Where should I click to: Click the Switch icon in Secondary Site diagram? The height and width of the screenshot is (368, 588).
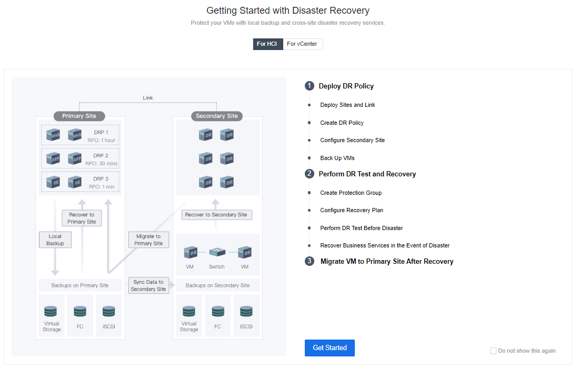point(217,252)
